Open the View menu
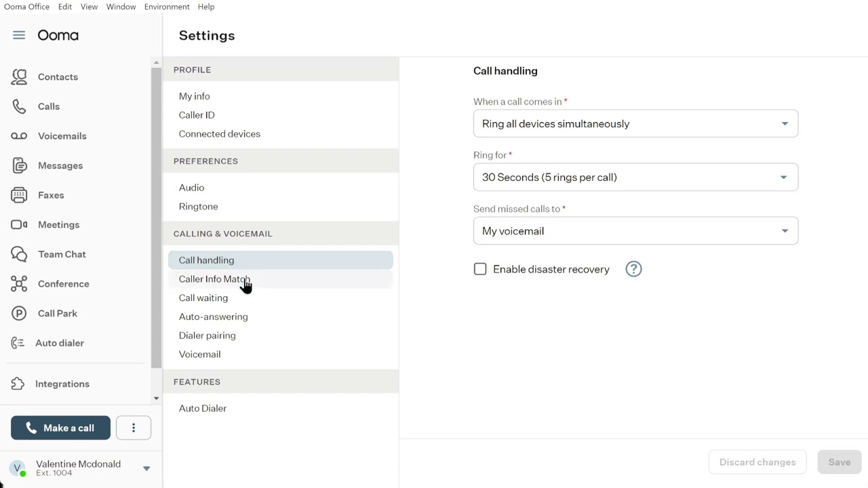 click(x=89, y=7)
